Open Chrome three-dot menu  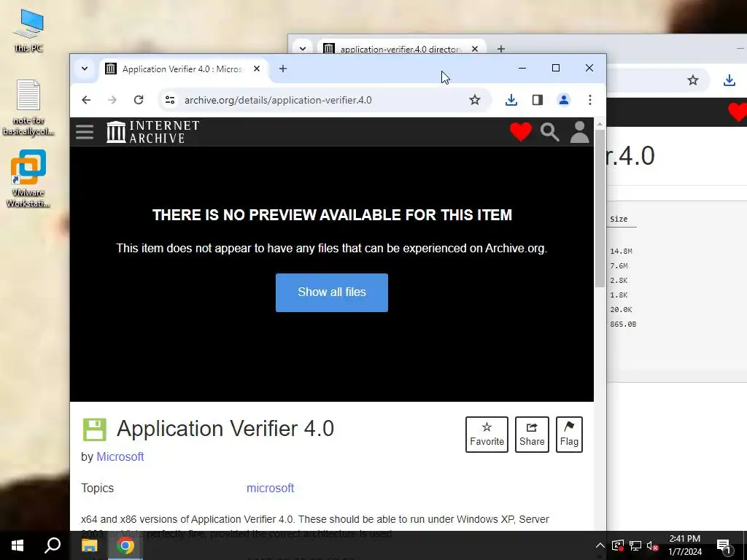click(x=589, y=100)
